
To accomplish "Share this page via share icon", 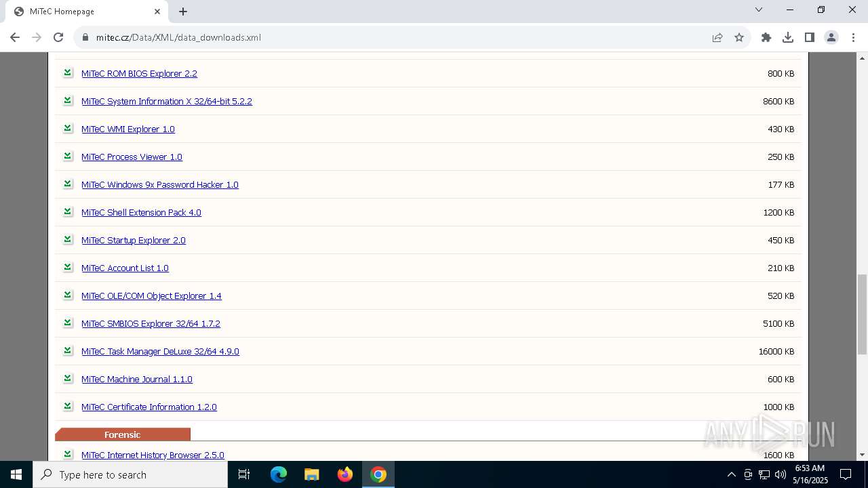I will tap(717, 37).
